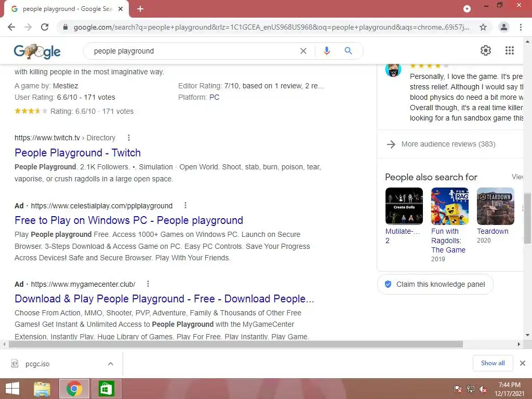Click the vertical scrollbar thumb
Image resolution: width=532 pixels, height=399 pixels.
point(527,218)
